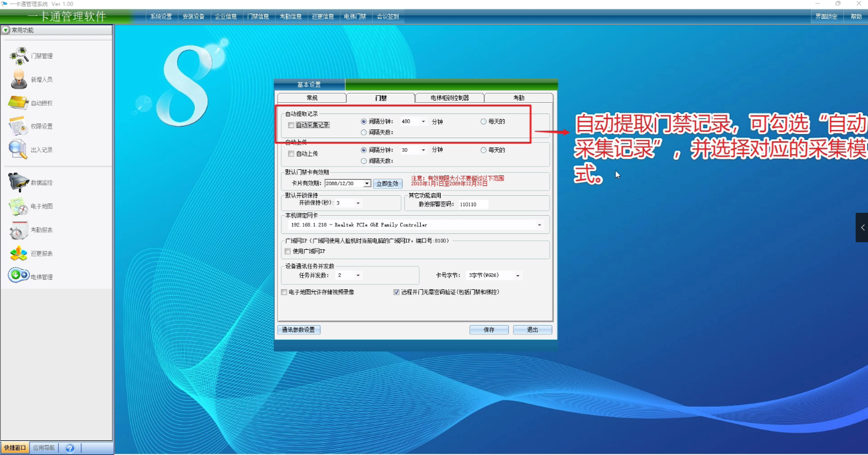Select 每天的 radio under 自动上传

pos(484,150)
